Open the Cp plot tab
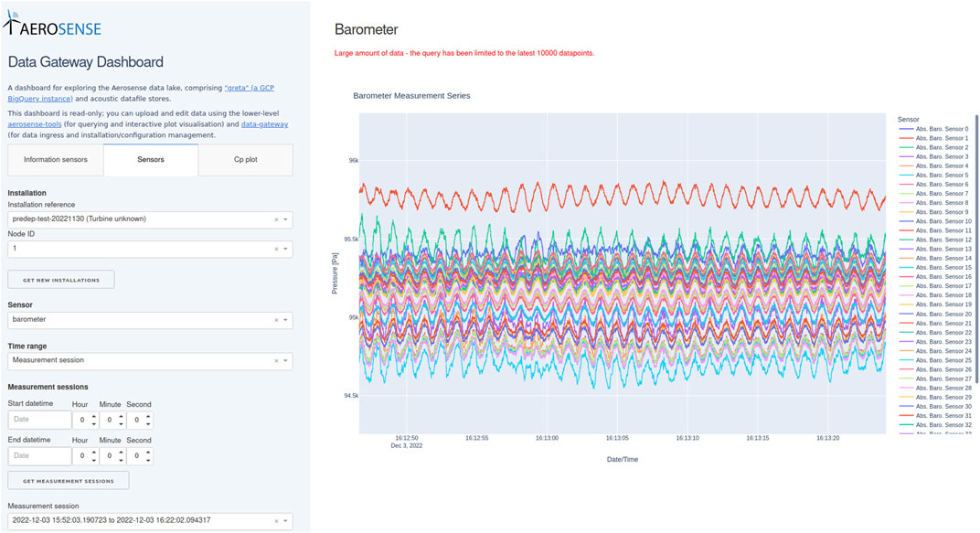The image size is (980, 533). point(246,160)
